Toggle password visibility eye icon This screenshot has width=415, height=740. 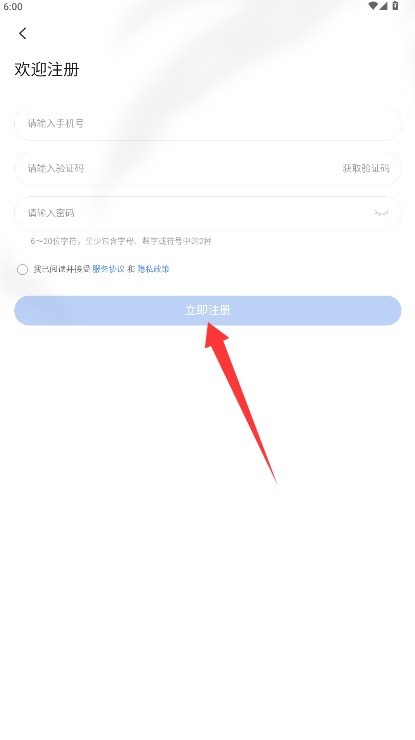[x=381, y=213]
